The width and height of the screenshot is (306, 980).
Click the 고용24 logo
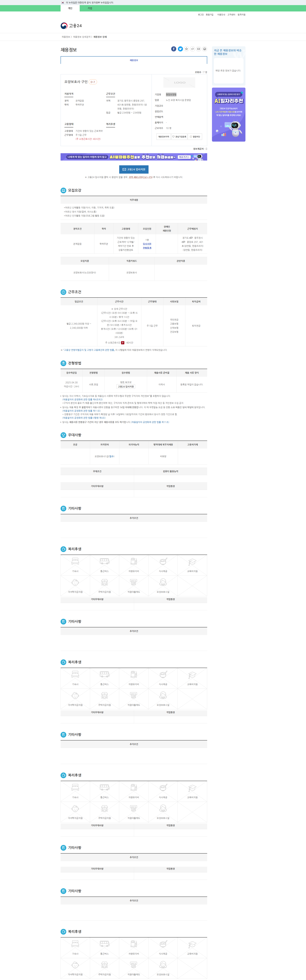click(x=71, y=26)
